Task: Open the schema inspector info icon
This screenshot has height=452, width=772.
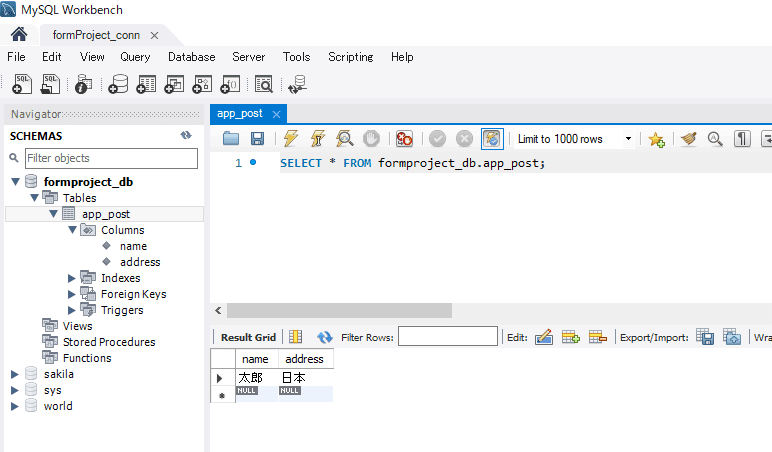Action: tap(83, 84)
